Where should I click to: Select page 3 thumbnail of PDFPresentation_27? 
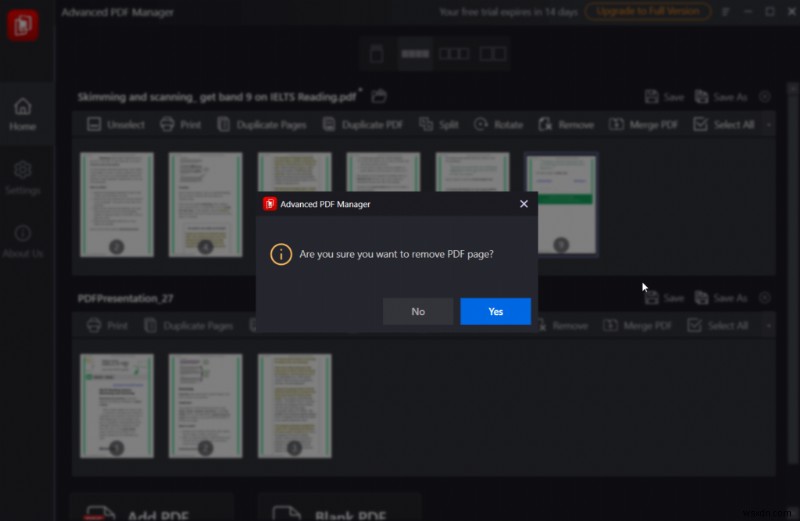click(x=294, y=406)
